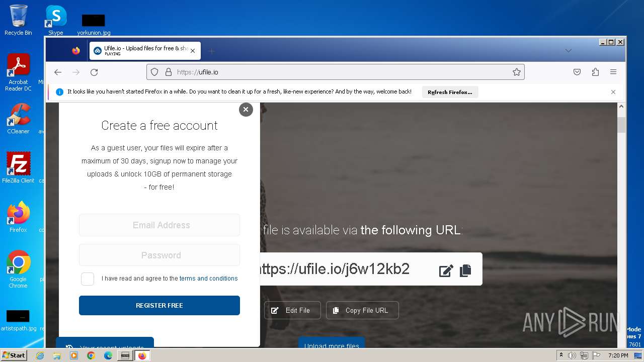This screenshot has width=644, height=362.
Task: Click the Firefox taskbar button
Action: [x=142, y=355]
